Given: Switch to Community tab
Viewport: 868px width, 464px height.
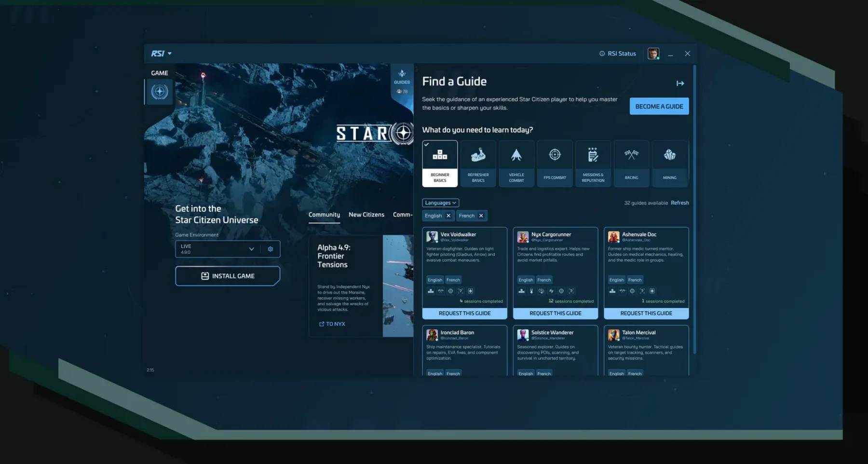Looking at the screenshot, I should point(324,215).
